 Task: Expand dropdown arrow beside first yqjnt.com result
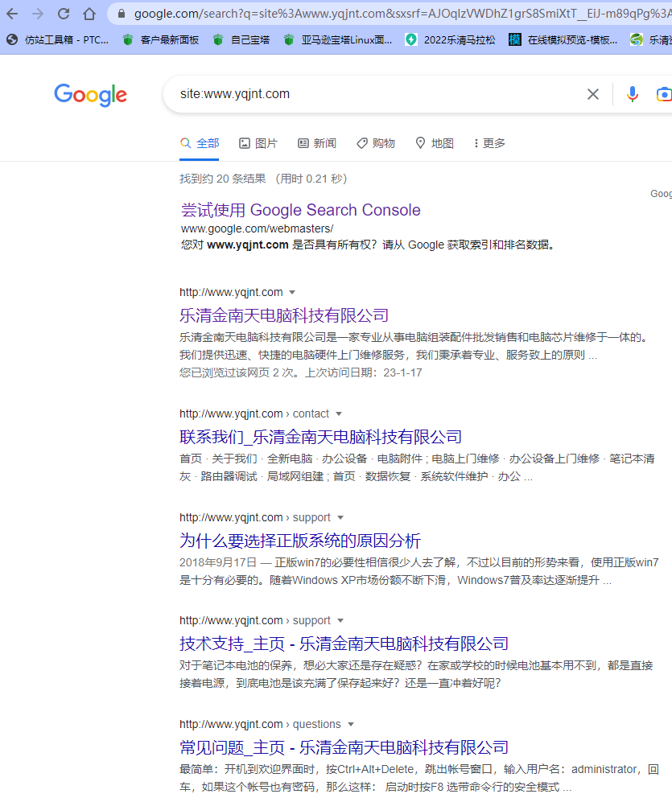pyautogui.click(x=292, y=292)
